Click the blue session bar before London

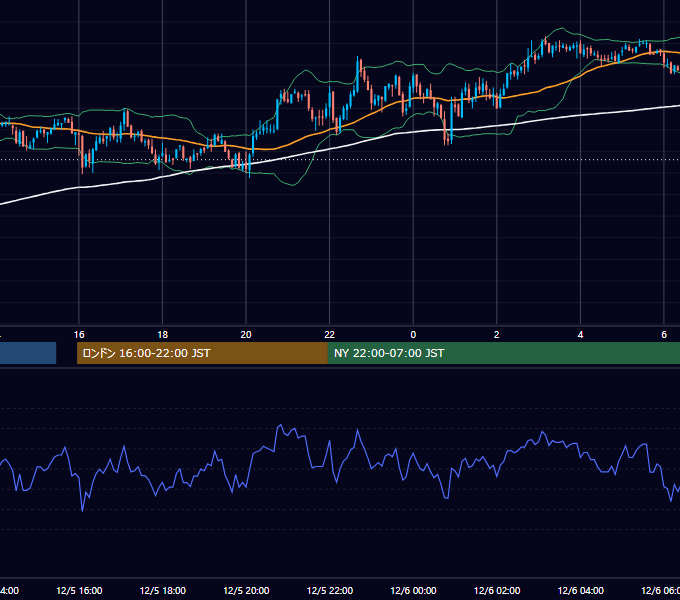click(x=28, y=353)
